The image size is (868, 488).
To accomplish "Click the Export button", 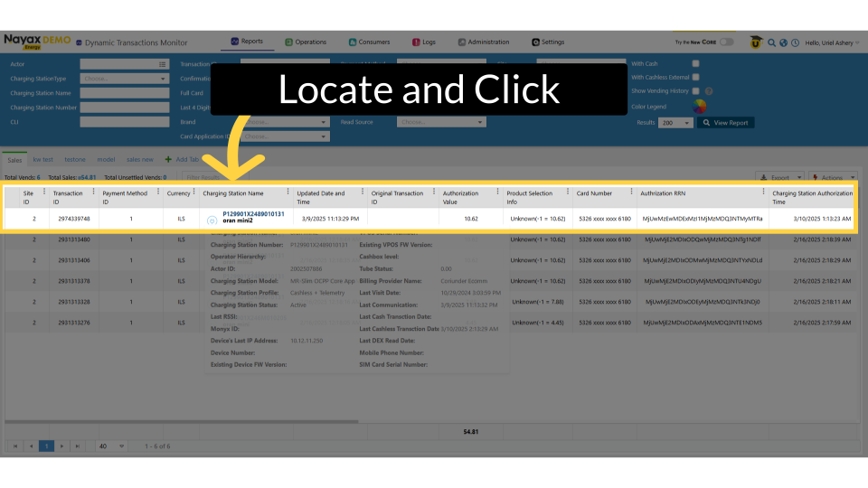I will (779, 178).
